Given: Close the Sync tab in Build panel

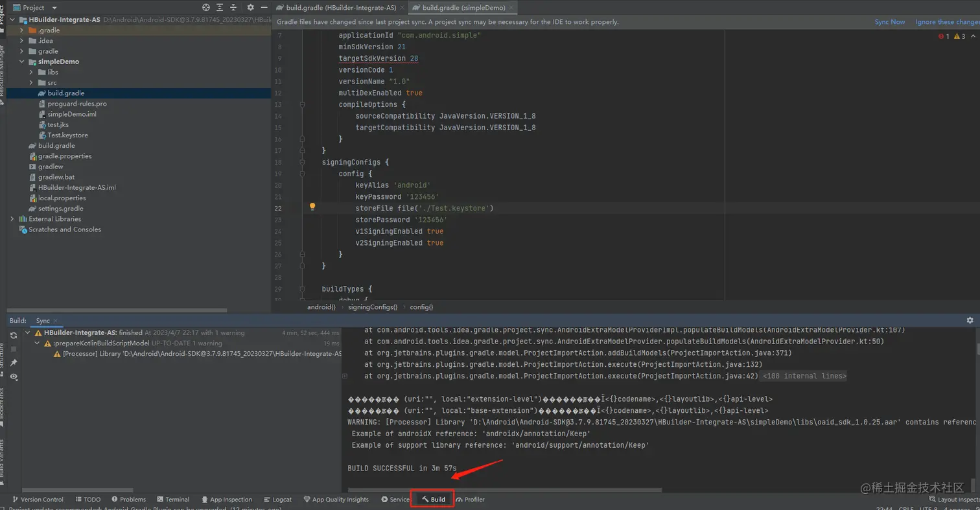Looking at the screenshot, I should click(x=56, y=321).
